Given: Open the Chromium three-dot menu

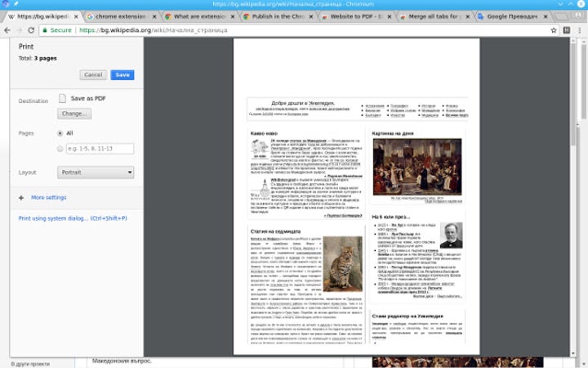Looking at the screenshot, I should click(578, 30).
